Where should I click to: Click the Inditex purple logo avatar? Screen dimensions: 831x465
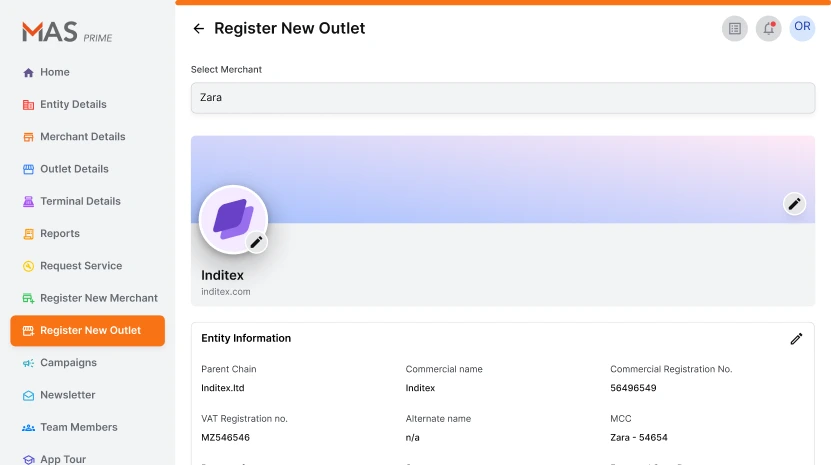(x=232, y=218)
